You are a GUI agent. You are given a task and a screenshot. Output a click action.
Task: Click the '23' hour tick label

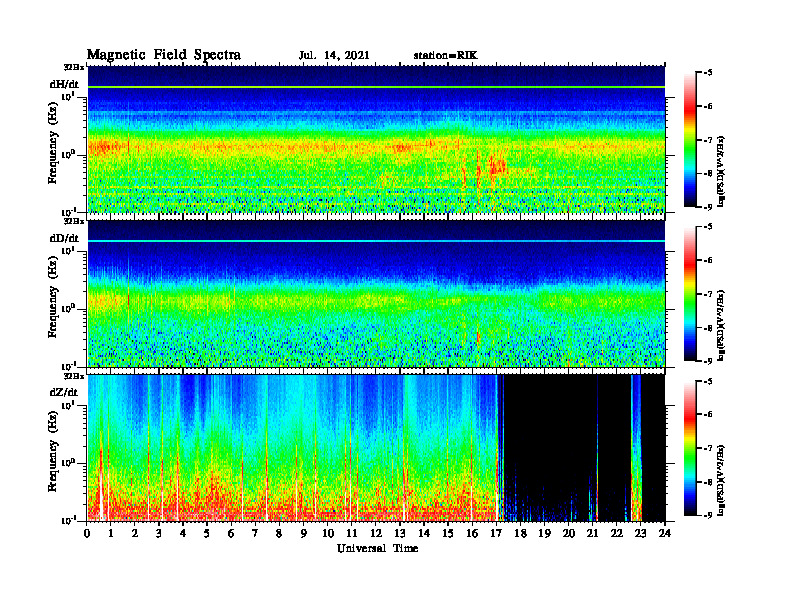pos(640,534)
